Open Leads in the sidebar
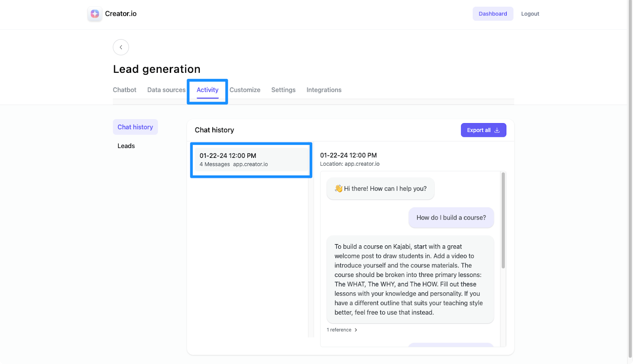Screen dimensions: 633x364 pyautogui.click(x=126, y=146)
